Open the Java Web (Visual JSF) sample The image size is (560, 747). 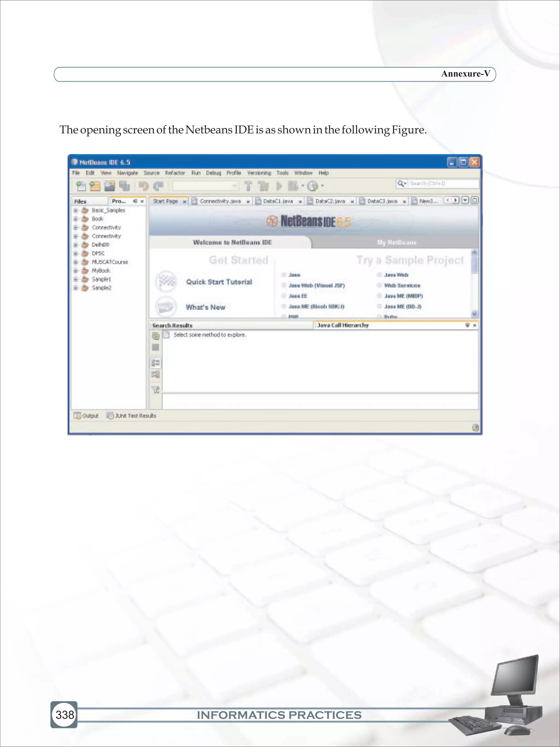317,285
